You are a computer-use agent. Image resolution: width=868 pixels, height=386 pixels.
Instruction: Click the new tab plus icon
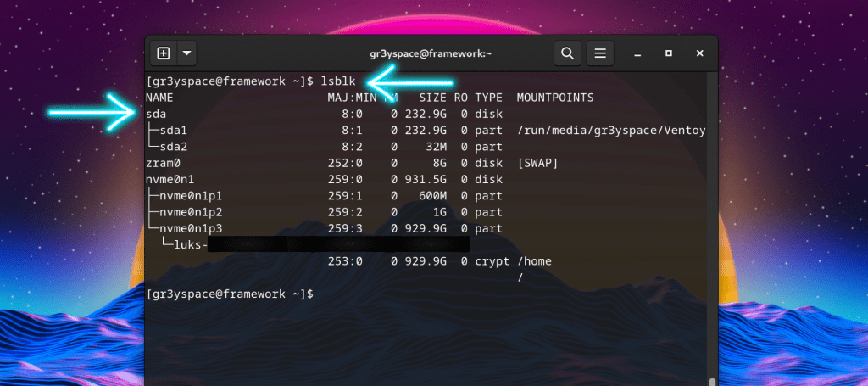(164, 53)
